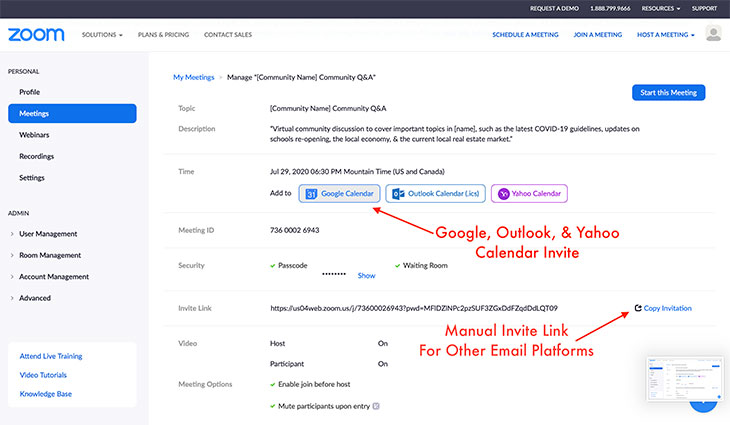
Task: Select Meetings in sidebar
Action: tap(72, 114)
